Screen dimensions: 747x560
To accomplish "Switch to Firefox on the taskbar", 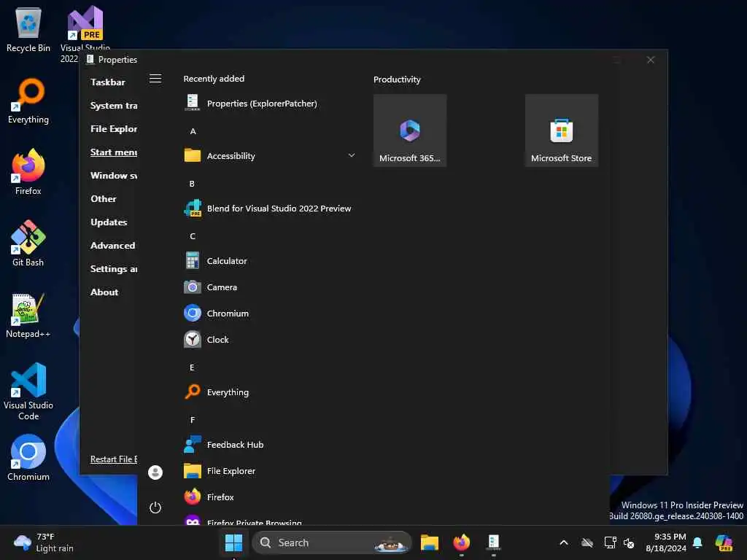I will point(461,542).
